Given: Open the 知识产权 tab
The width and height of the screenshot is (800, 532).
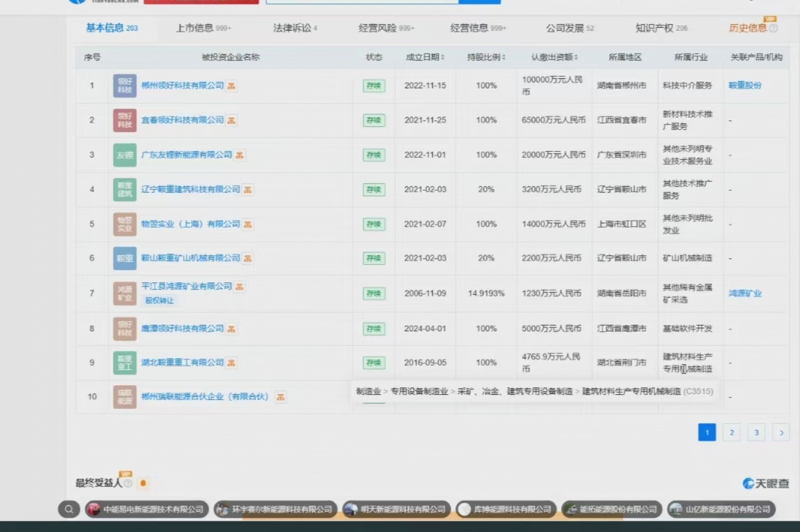Looking at the screenshot, I should (x=661, y=28).
